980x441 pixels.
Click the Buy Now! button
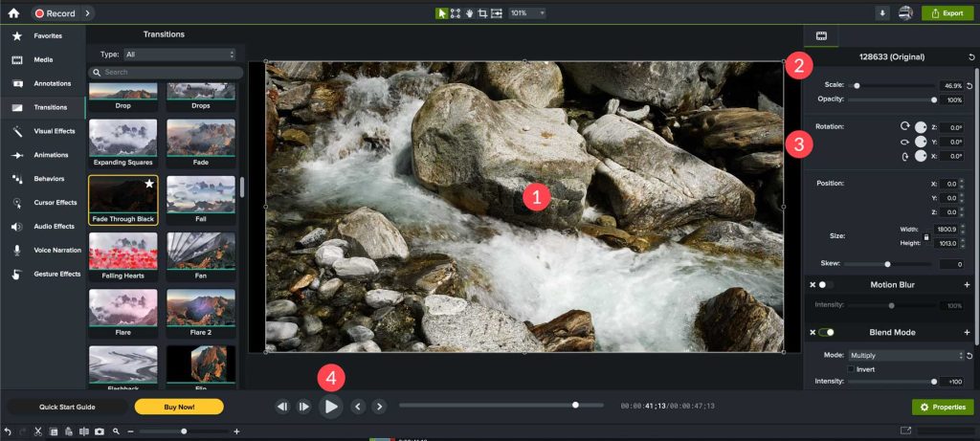[179, 407]
